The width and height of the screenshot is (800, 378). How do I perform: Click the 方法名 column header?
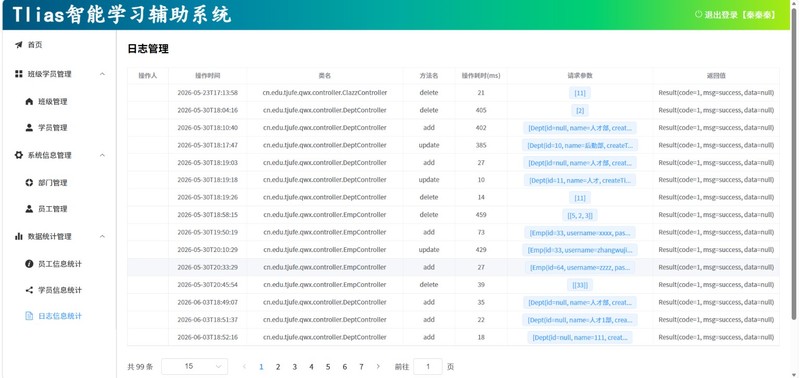click(x=429, y=75)
